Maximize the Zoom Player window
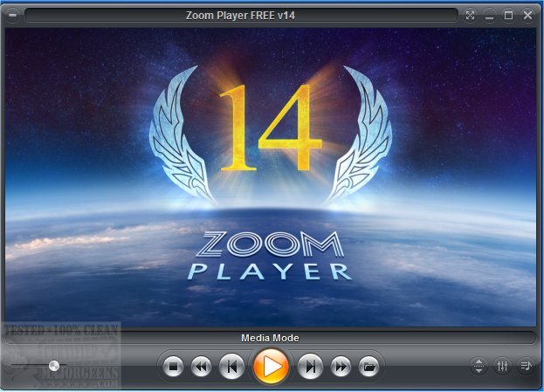Viewport: 544px width, 392px height. pyautogui.click(x=508, y=15)
